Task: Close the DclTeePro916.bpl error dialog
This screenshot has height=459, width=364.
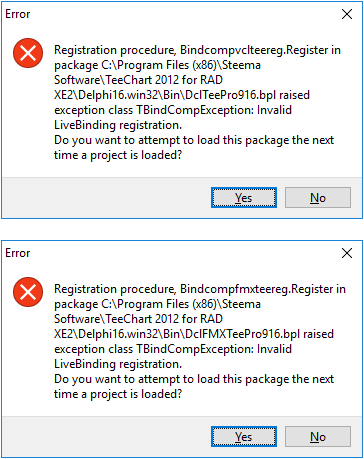Action: [x=347, y=14]
